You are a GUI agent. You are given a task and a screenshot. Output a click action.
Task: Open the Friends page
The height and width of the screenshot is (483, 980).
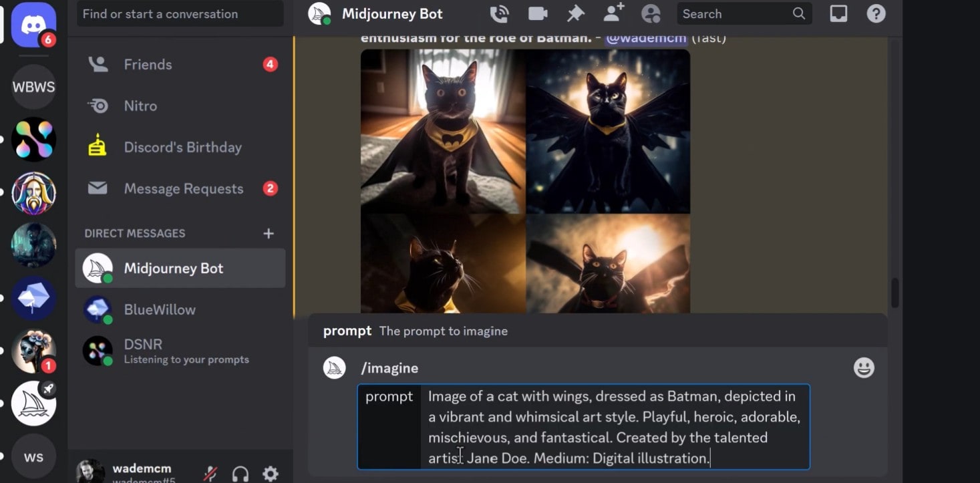pyautogui.click(x=148, y=64)
